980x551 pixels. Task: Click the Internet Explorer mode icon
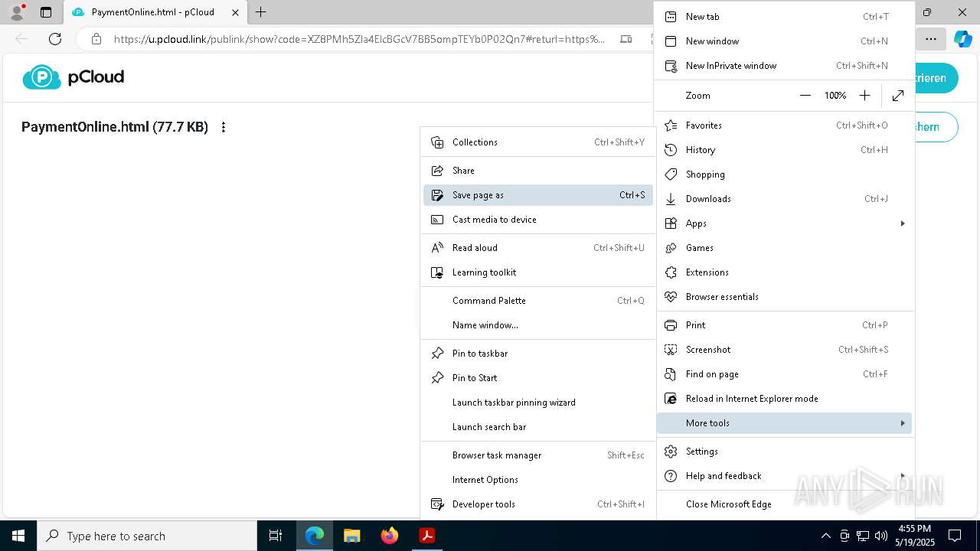pos(671,399)
